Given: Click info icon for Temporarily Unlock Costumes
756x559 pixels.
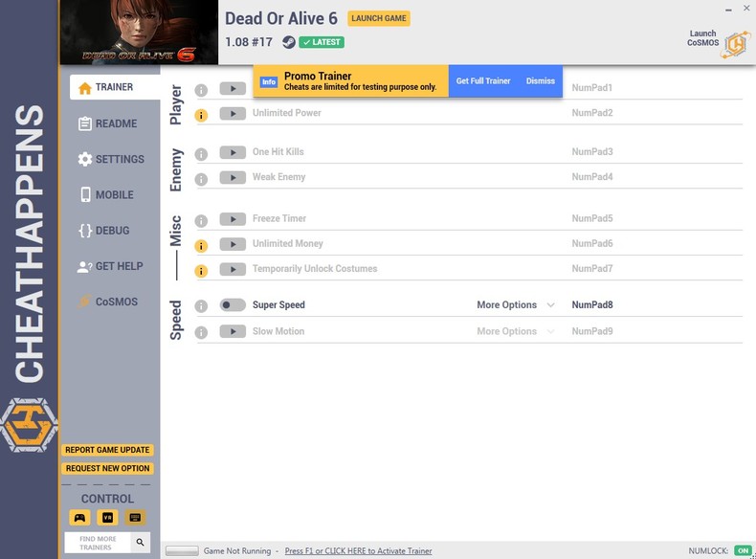Looking at the screenshot, I should point(201,271).
